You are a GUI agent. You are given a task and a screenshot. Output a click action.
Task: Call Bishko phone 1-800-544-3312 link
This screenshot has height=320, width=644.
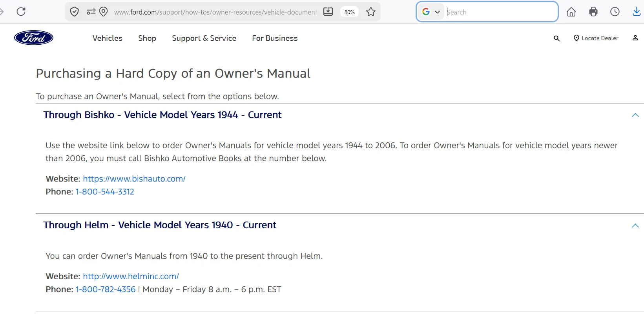(105, 192)
